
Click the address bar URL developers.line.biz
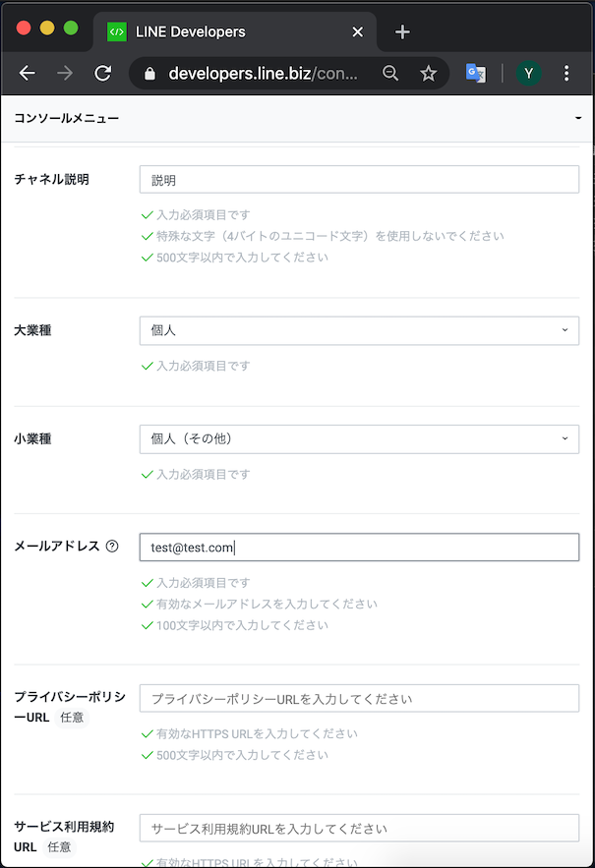pyautogui.click(x=263, y=73)
